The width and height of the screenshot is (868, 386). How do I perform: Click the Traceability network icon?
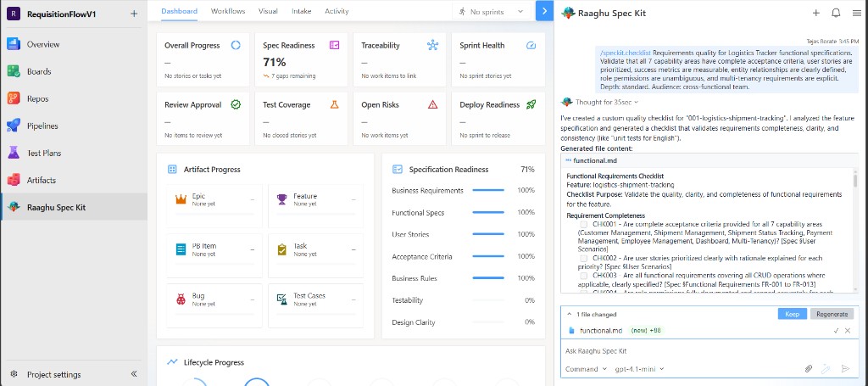[432, 46]
